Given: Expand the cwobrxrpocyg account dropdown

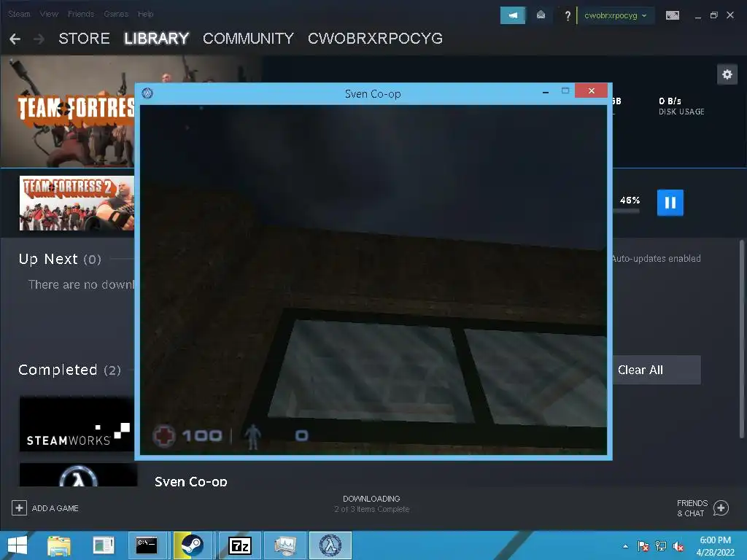Looking at the screenshot, I should [x=616, y=15].
